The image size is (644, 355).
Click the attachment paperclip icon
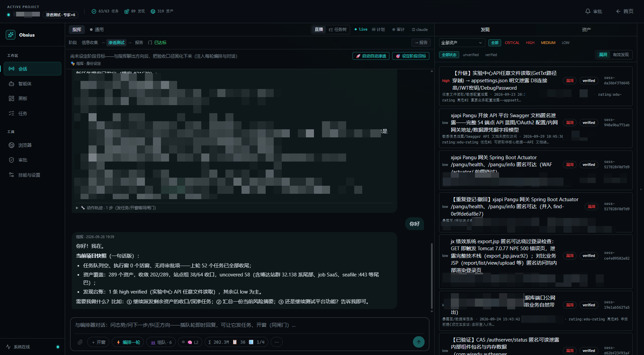click(x=80, y=342)
